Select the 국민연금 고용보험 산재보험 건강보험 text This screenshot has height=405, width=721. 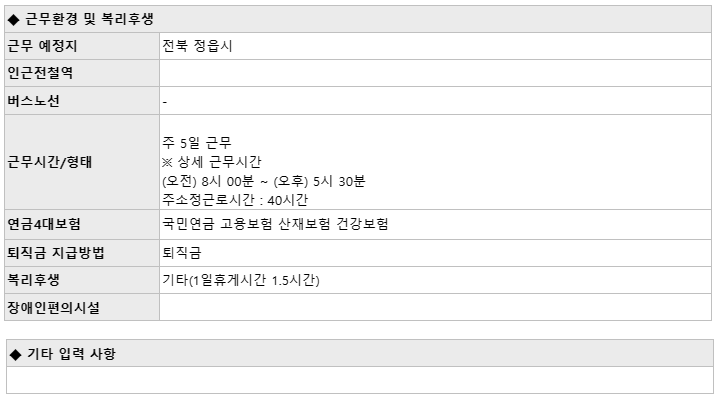click(x=275, y=224)
